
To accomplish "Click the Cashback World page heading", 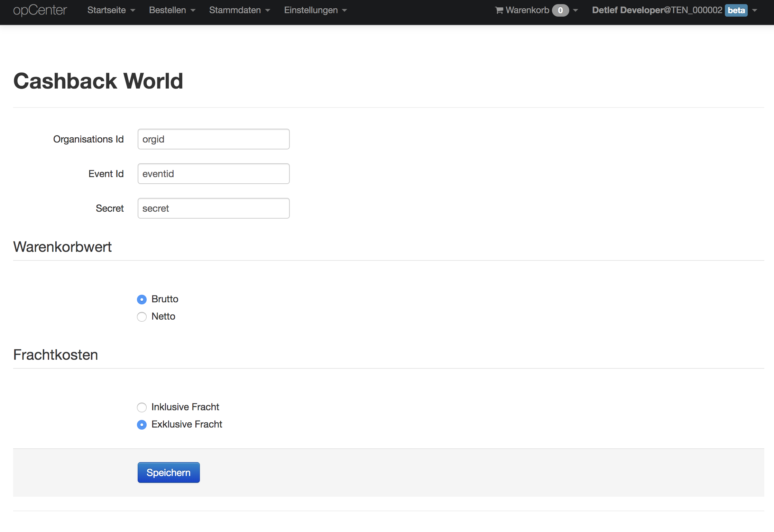I will coord(98,81).
